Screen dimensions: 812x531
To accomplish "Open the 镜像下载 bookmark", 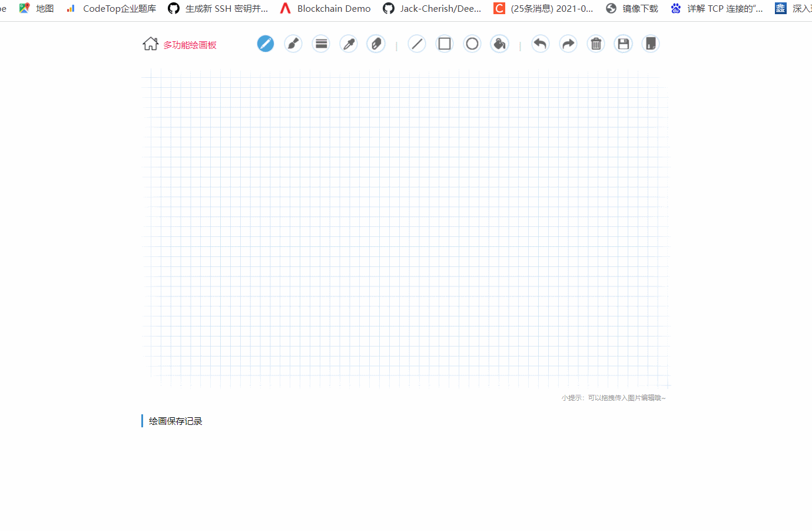I will (632, 8).
